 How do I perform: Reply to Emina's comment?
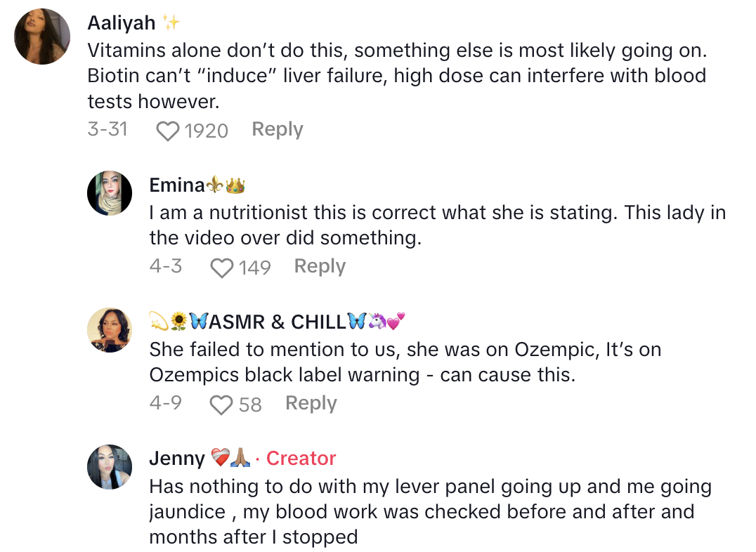point(320,266)
